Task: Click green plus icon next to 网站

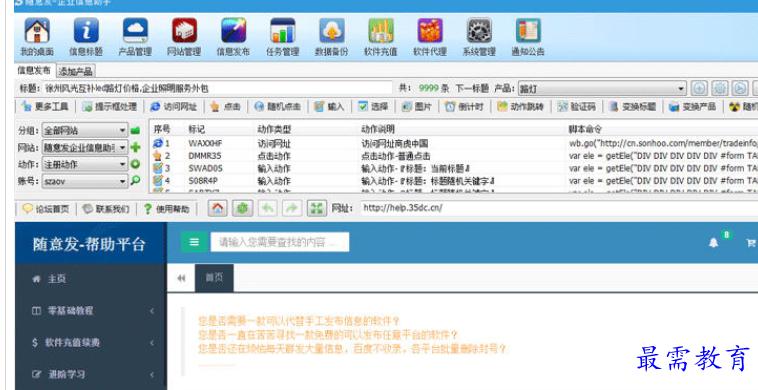Action: coord(135,147)
